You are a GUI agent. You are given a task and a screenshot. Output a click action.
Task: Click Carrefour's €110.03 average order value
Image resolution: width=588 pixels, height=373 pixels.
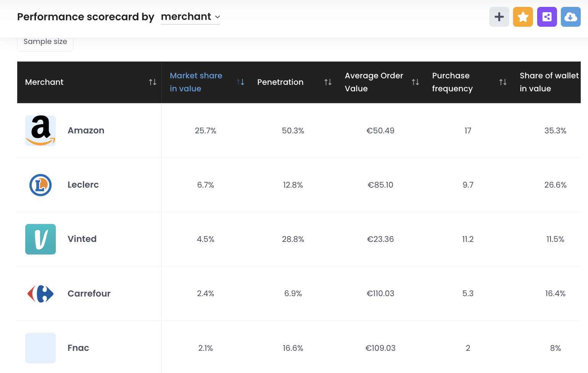point(380,294)
